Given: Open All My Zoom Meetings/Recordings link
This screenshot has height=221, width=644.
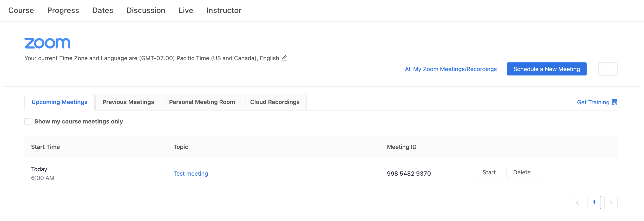Looking at the screenshot, I should [x=451, y=69].
